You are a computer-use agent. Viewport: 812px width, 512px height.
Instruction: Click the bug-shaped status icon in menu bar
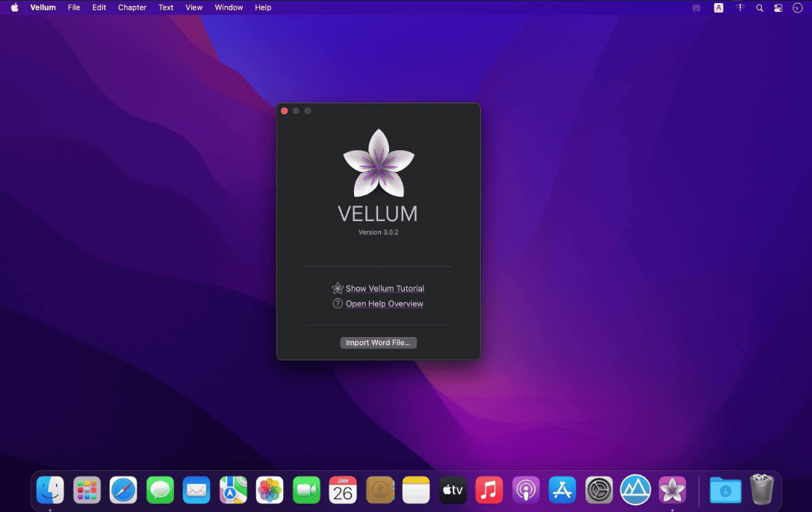[x=696, y=7]
